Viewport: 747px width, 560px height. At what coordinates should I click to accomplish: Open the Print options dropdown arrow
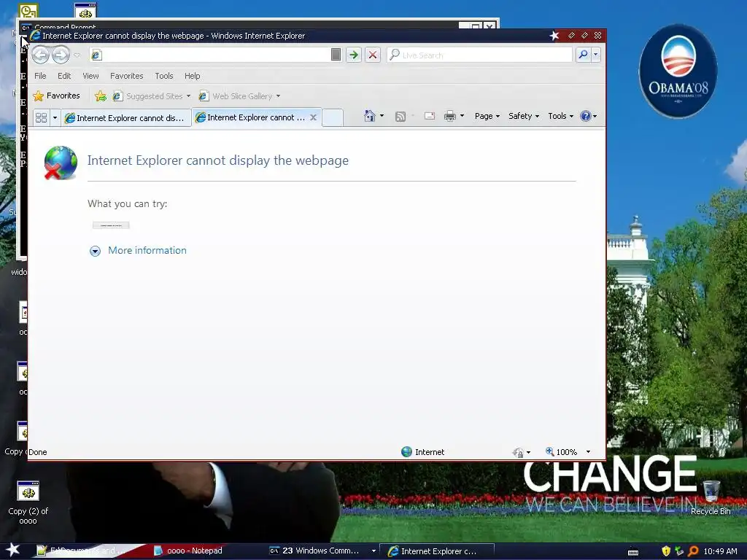coord(462,116)
